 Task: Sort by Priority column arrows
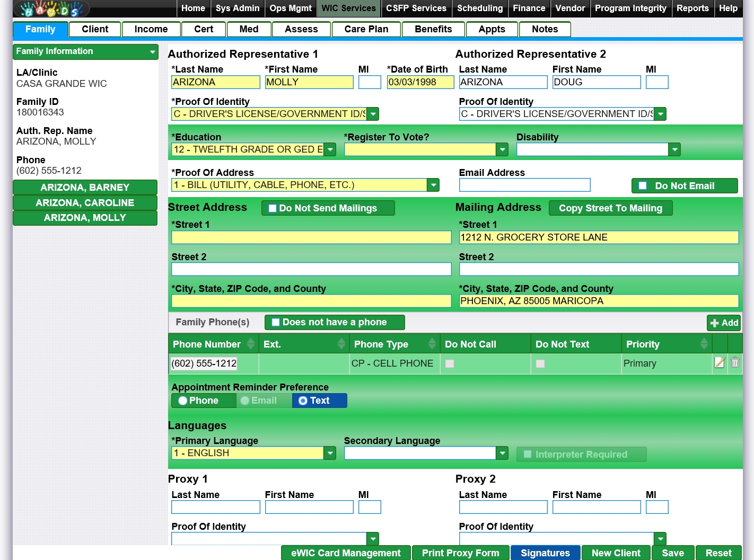click(704, 344)
